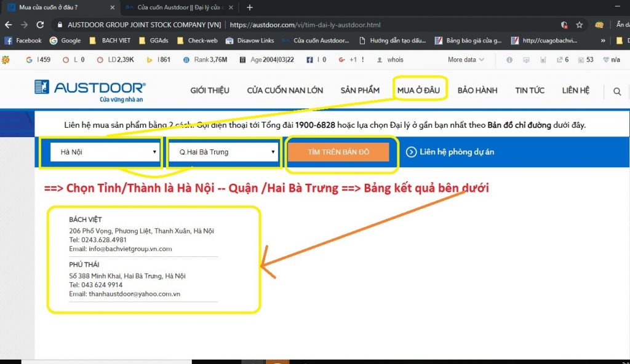Click the TÌM TRÊN BẢN ĐỒ button
Screen dimensions: 630x364
[338, 152]
